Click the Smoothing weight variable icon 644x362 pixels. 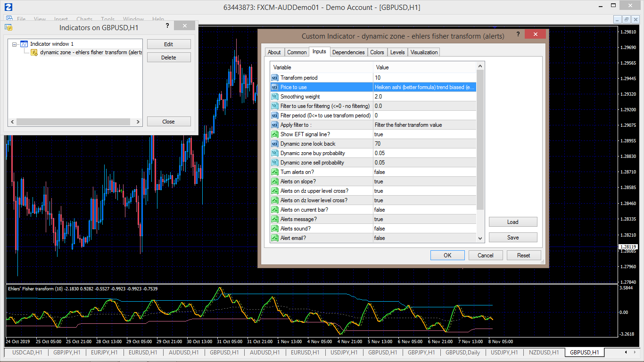[x=275, y=97]
